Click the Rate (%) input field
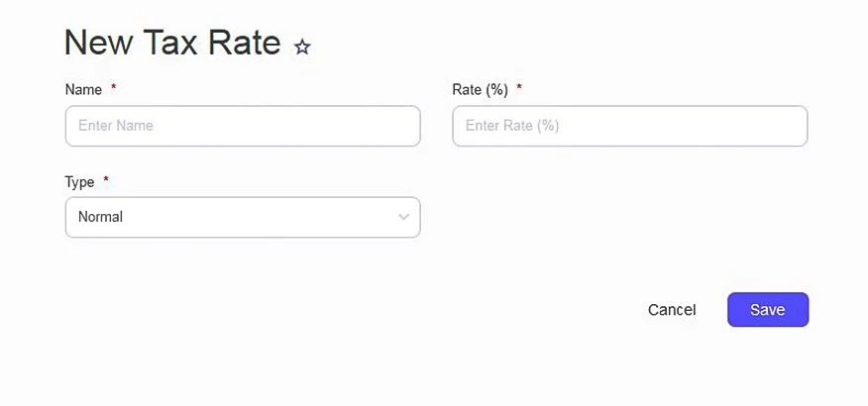The height and width of the screenshot is (406, 868). tap(629, 126)
